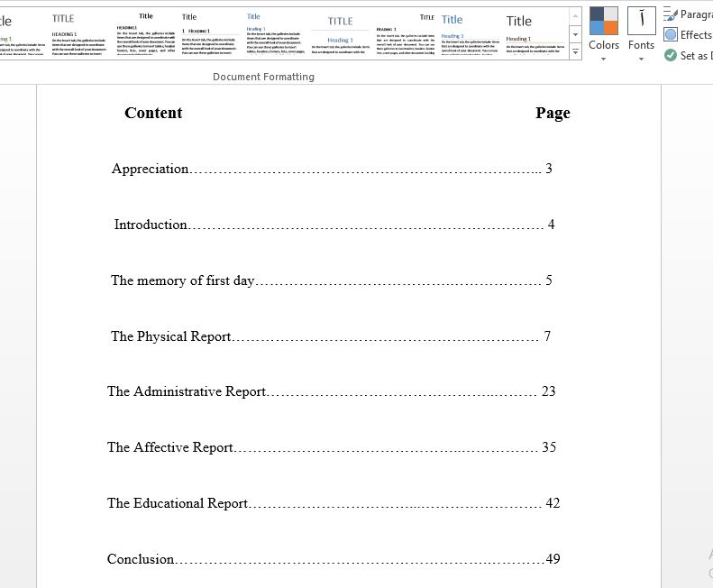Click the Introduction entry
The image size is (713, 588).
pyautogui.click(x=151, y=225)
